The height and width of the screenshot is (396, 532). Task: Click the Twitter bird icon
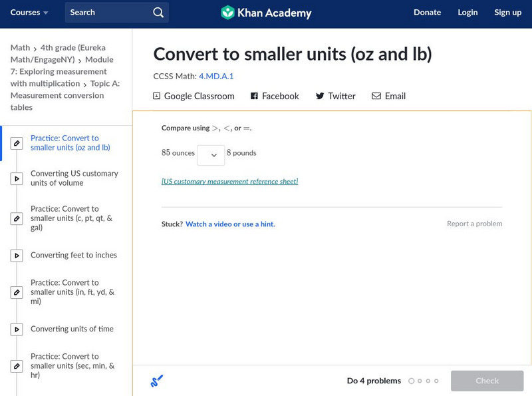tap(320, 96)
